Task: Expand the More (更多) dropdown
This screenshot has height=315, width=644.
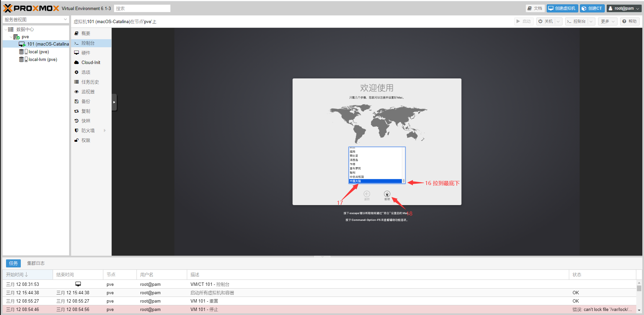Action: (607, 21)
